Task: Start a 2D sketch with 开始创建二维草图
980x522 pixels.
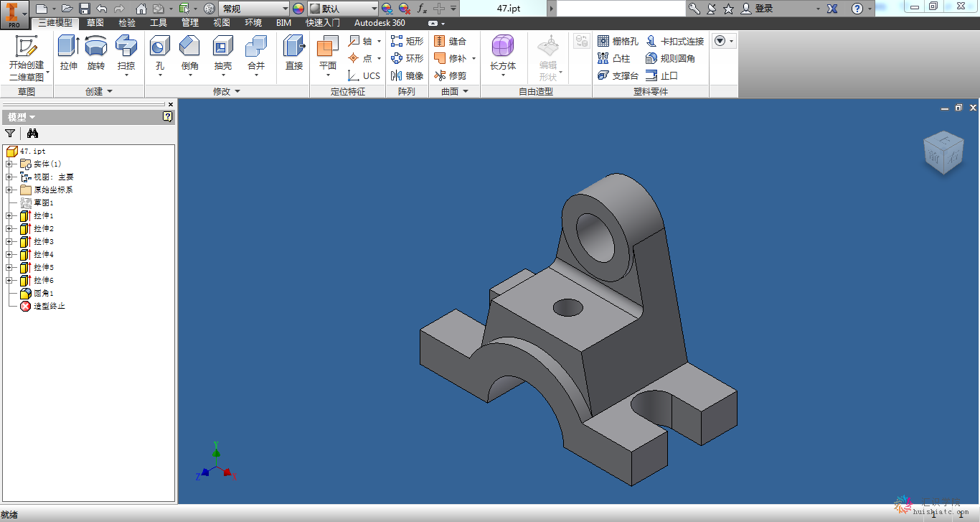Action: tap(27, 57)
